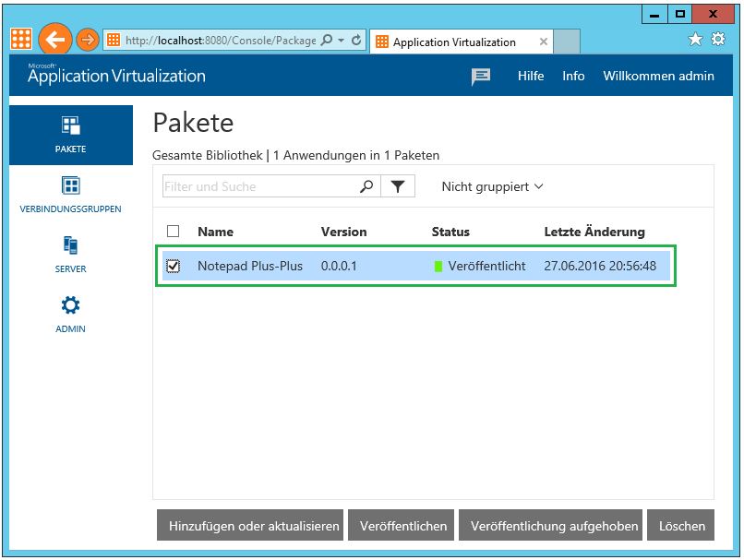Open the Hilfe menu item
Image resolution: width=744 pixels, height=560 pixels.
coord(531,77)
